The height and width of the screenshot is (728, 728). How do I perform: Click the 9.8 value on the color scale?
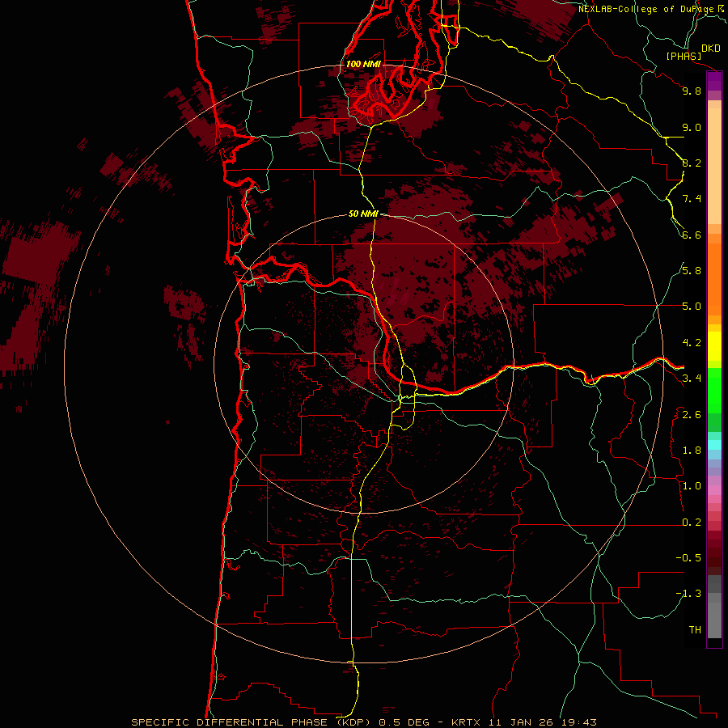[692, 91]
